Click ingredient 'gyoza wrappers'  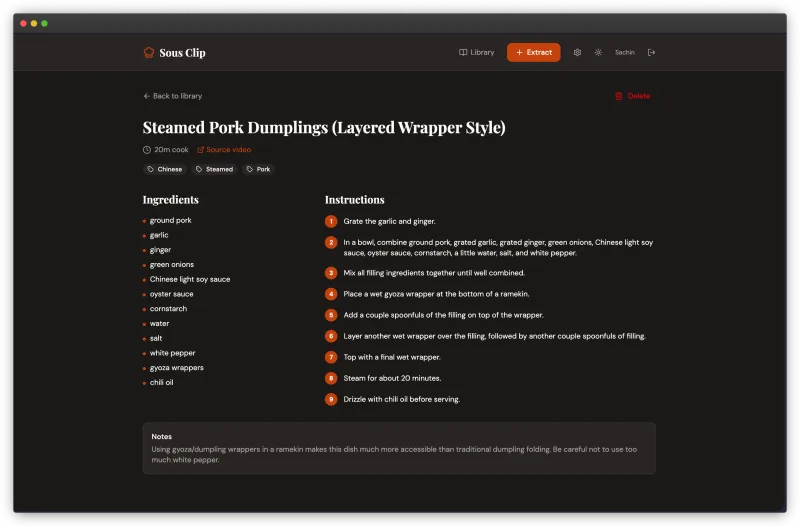177,368
